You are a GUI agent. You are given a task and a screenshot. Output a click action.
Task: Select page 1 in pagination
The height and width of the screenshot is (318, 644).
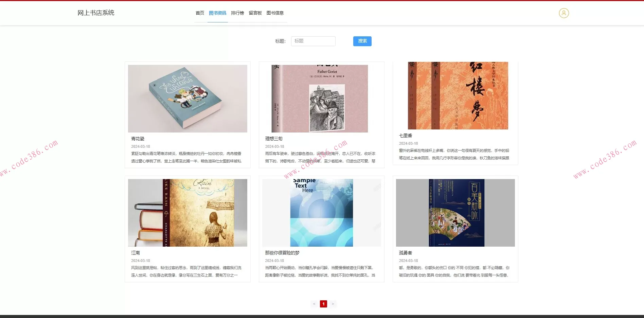pos(323,304)
